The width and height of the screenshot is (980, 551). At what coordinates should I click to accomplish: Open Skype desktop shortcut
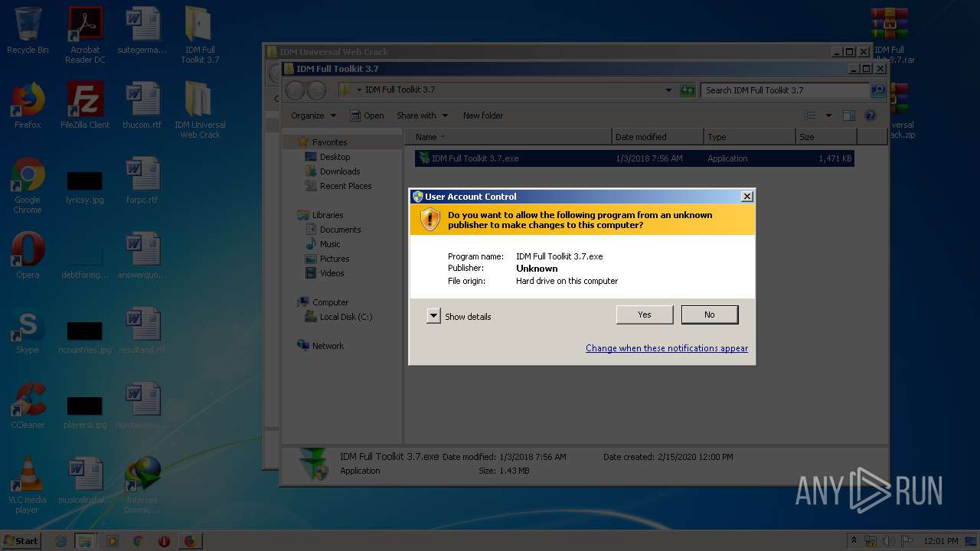[28, 331]
